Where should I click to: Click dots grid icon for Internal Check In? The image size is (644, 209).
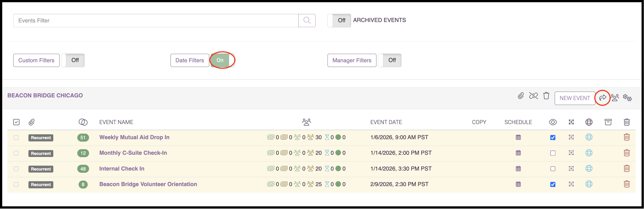coord(571,169)
